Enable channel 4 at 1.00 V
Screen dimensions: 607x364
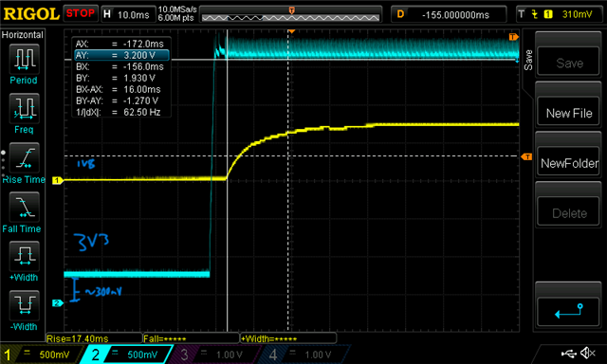pos(303,355)
